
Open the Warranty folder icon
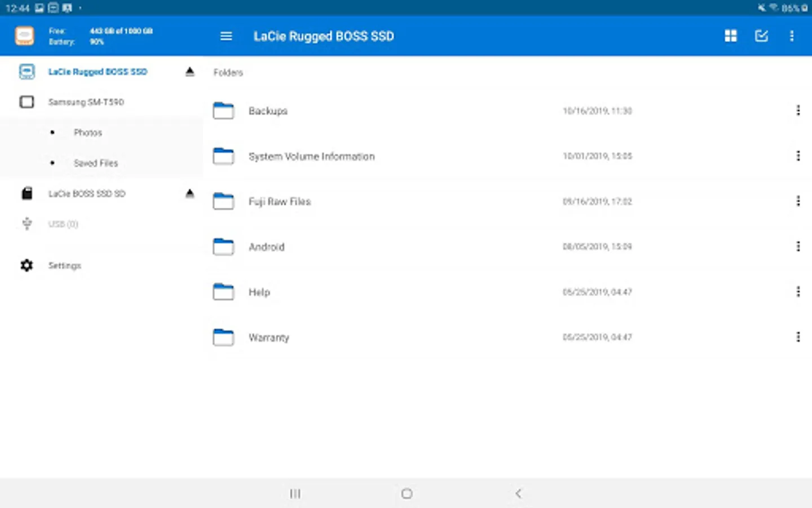click(x=223, y=337)
